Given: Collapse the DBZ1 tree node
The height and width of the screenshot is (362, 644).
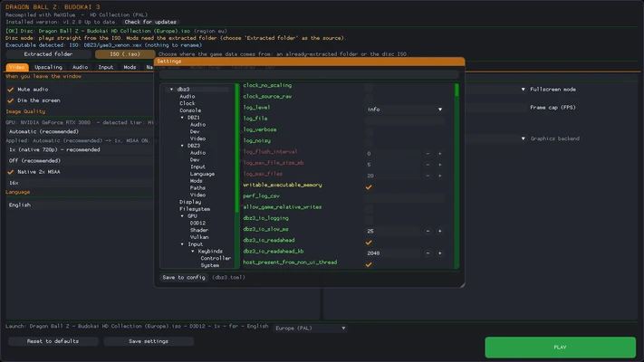Looking at the screenshot, I should 182,118.
